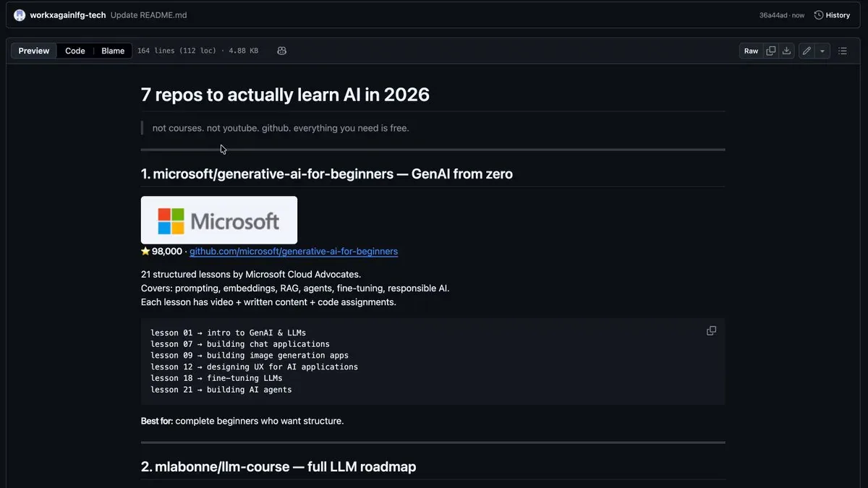Open commit hash 36a44ad
The height and width of the screenshot is (488, 868).
pyautogui.click(x=773, y=15)
